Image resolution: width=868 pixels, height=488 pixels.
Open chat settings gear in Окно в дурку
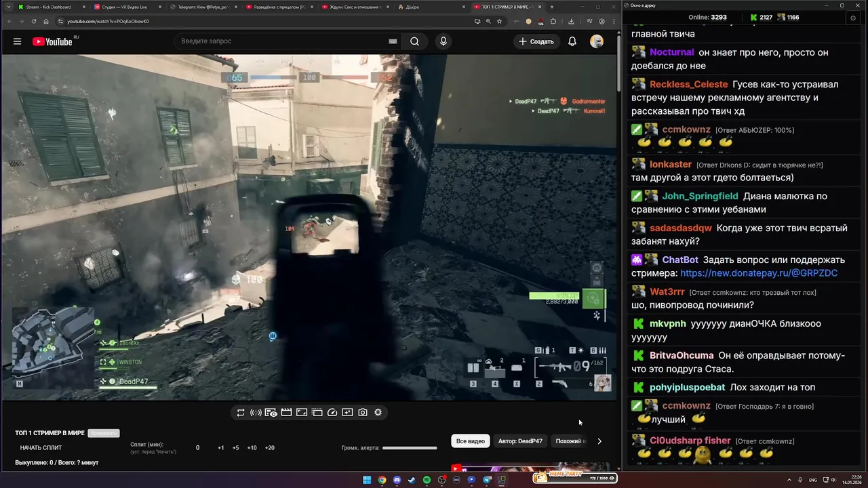[x=853, y=18]
